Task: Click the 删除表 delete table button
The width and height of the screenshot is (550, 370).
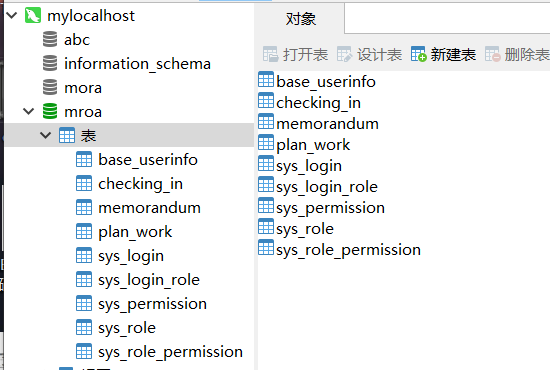Action: tap(517, 54)
